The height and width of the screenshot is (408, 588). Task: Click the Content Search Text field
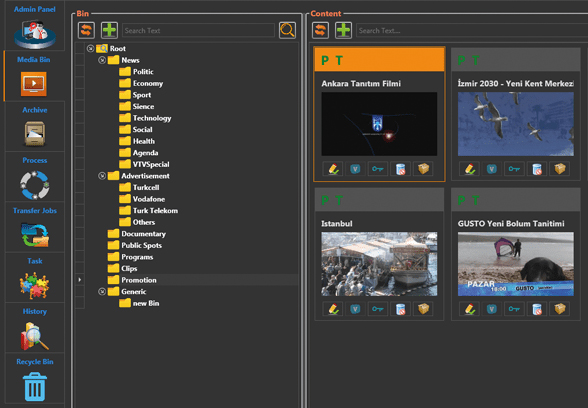click(x=472, y=30)
